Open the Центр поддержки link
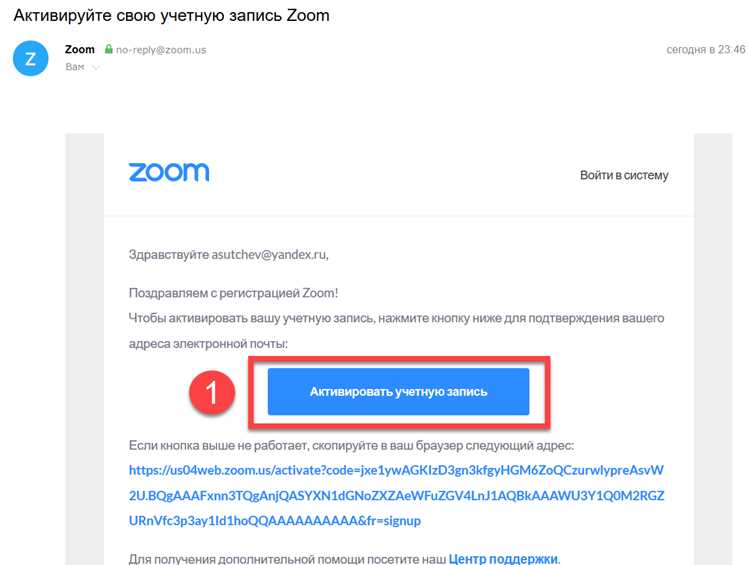The image size is (750, 565). (503, 559)
